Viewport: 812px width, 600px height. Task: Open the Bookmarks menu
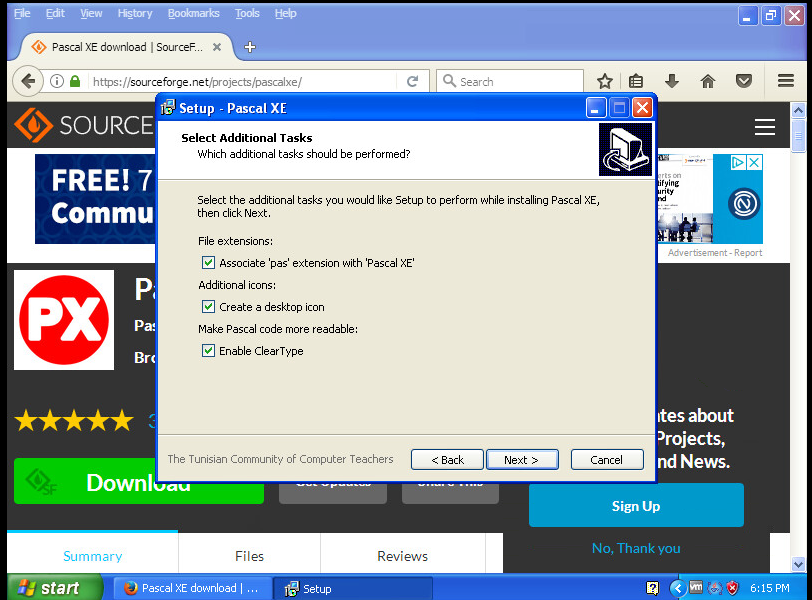point(193,13)
